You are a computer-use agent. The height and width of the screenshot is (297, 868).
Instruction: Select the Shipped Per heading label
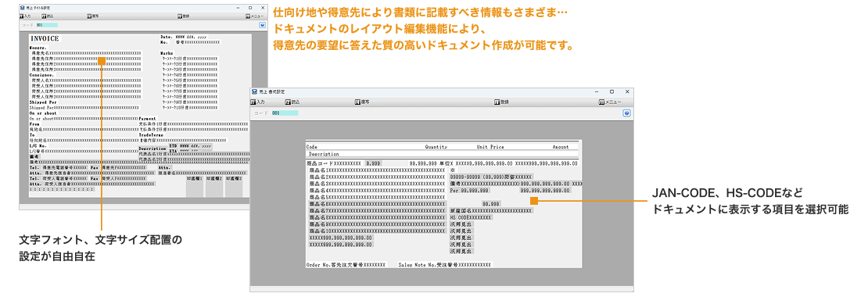coord(43,102)
